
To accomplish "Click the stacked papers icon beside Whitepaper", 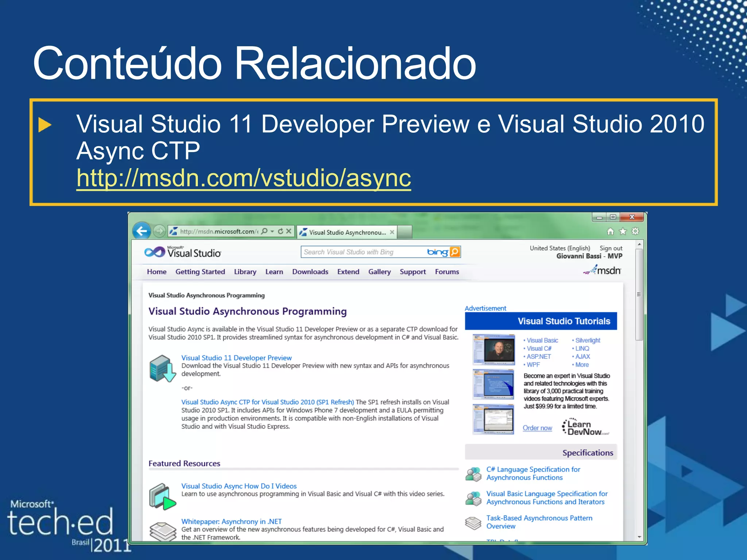I will [x=163, y=532].
